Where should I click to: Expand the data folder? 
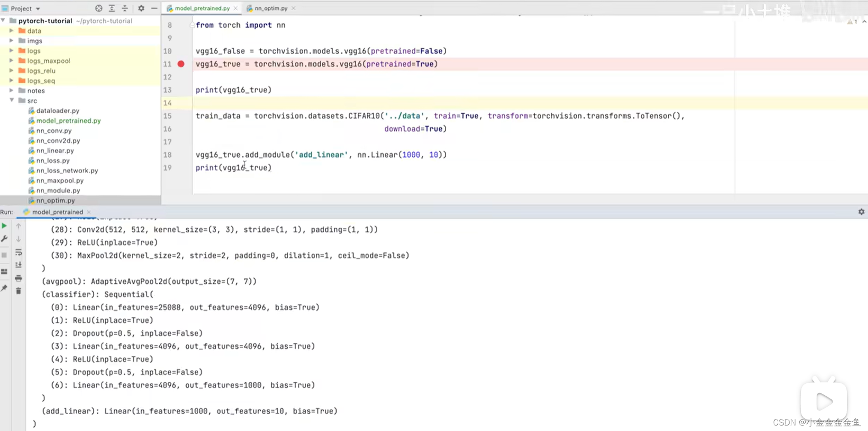click(11, 31)
